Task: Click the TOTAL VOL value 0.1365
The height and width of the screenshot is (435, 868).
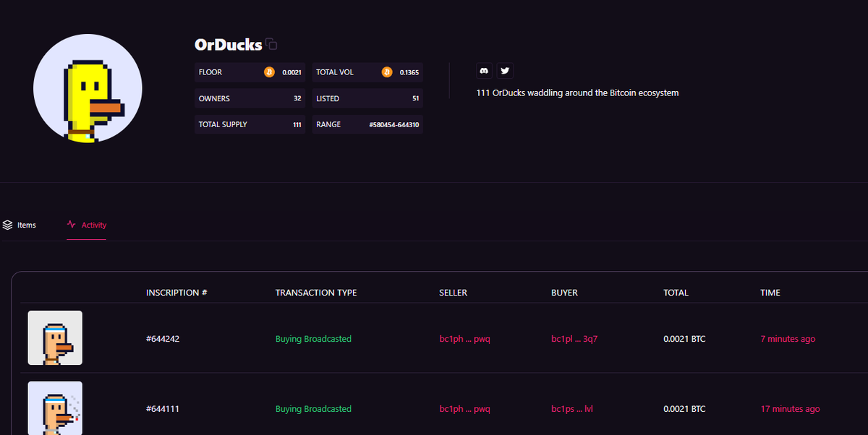Action: [409, 72]
